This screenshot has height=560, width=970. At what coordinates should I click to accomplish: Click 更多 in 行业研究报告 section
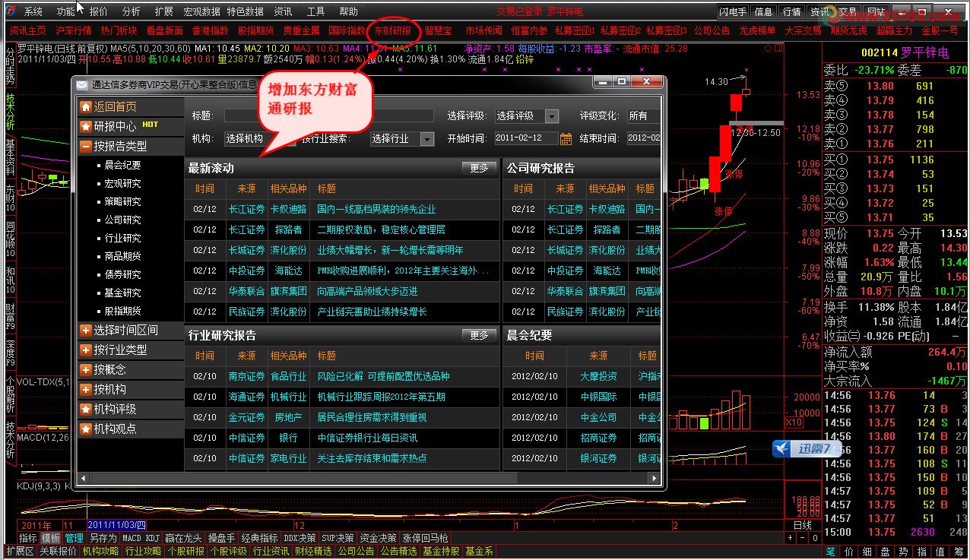point(479,335)
